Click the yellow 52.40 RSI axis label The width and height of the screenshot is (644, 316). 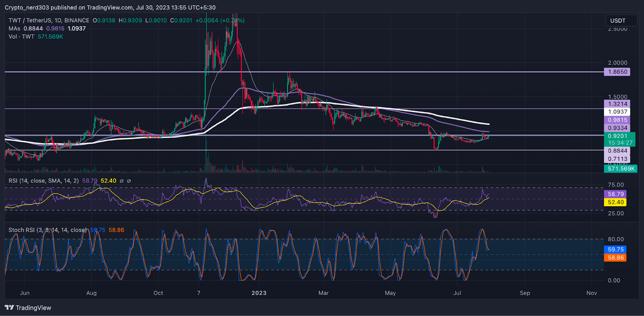[x=615, y=202]
